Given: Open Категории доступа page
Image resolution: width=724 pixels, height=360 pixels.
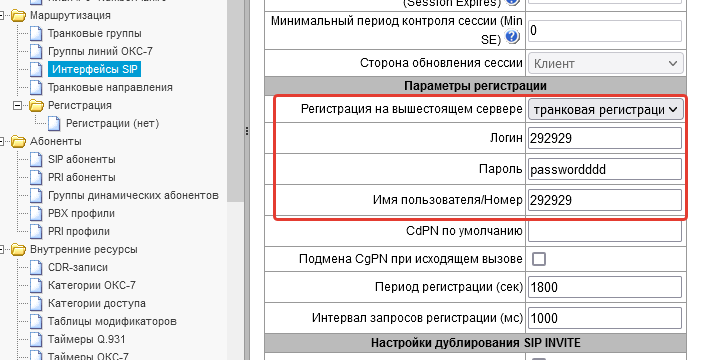Looking at the screenshot, I should (x=97, y=303).
